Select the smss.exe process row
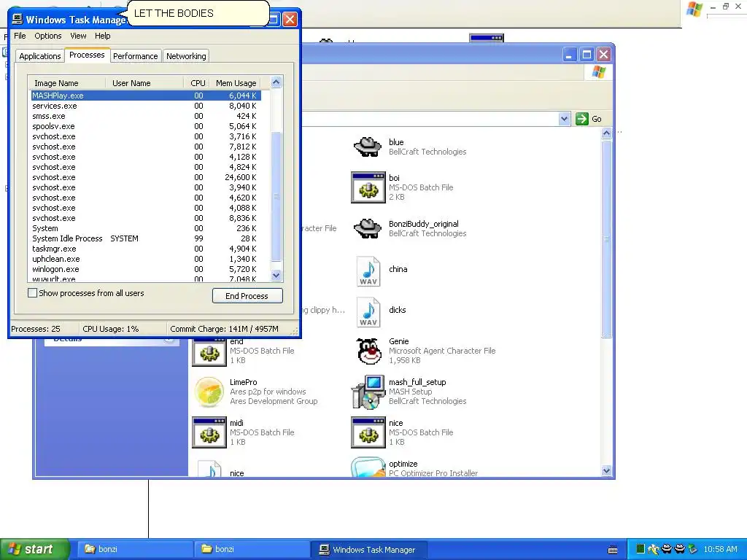This screenshot has width=747, height=560. click(146, 116)
